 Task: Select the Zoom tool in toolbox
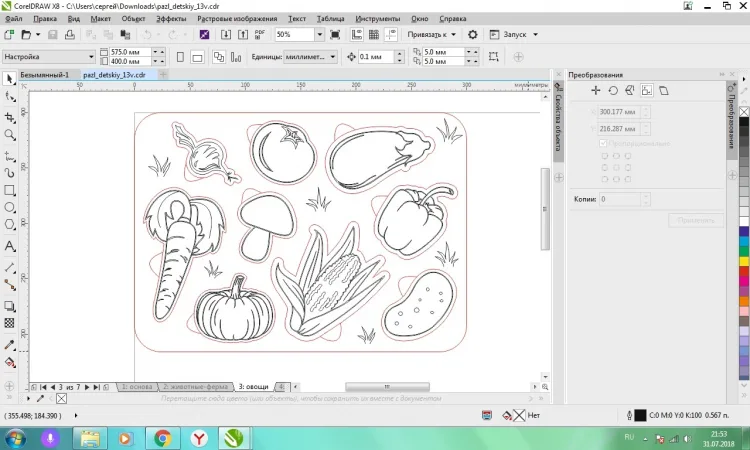coord(10,135)
